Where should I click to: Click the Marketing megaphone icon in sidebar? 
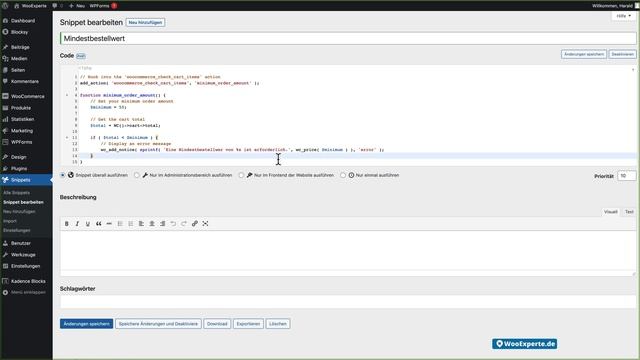(x=5, y=131)
